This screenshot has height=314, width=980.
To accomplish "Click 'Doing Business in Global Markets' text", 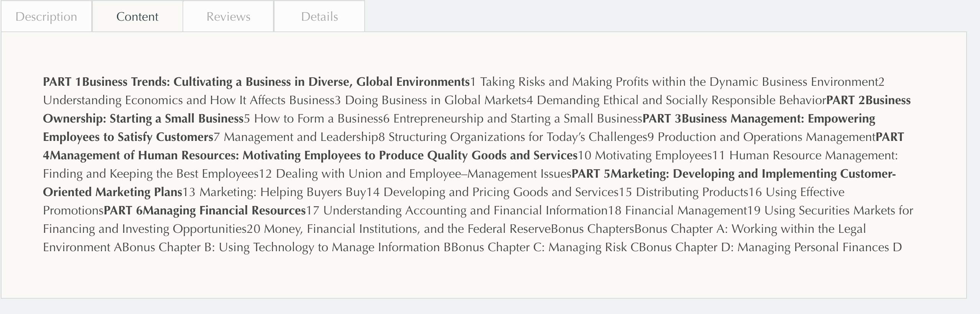I will pyautogui.click(x=435, y=100).
